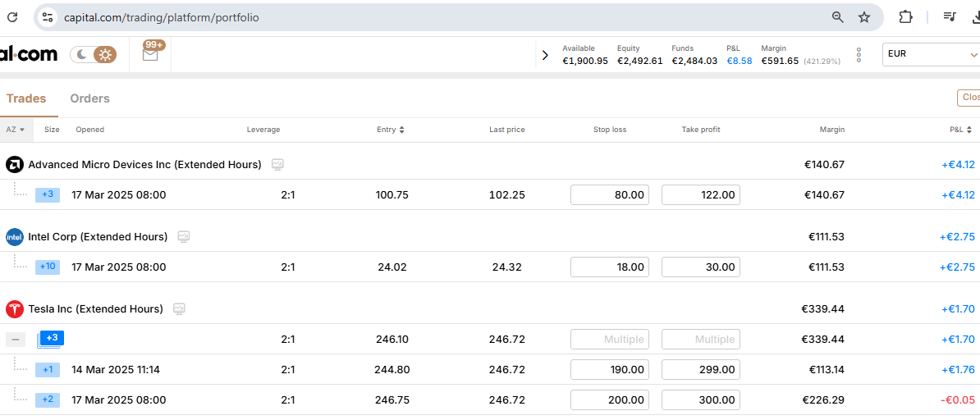The height and width of the screenshot is (420, 980).
Task: Open the notifications inbox envelope icon
Action: pos(150,55)
